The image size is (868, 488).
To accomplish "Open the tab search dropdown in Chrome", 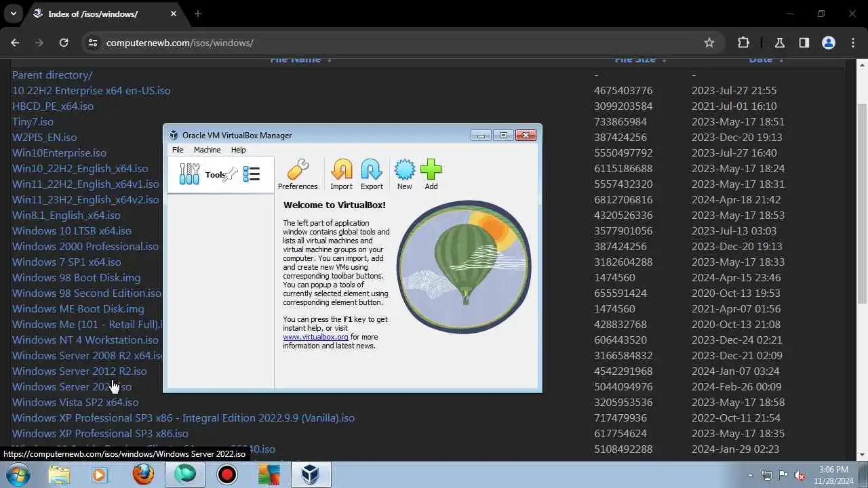I will pos(13,14).
